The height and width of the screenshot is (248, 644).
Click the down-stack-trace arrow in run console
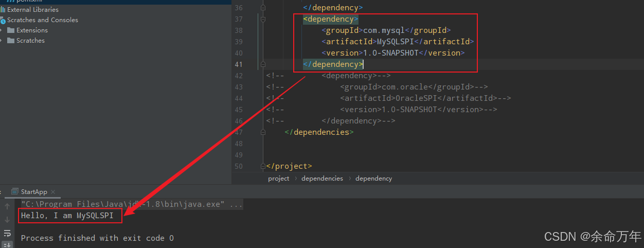pos(7,220)
